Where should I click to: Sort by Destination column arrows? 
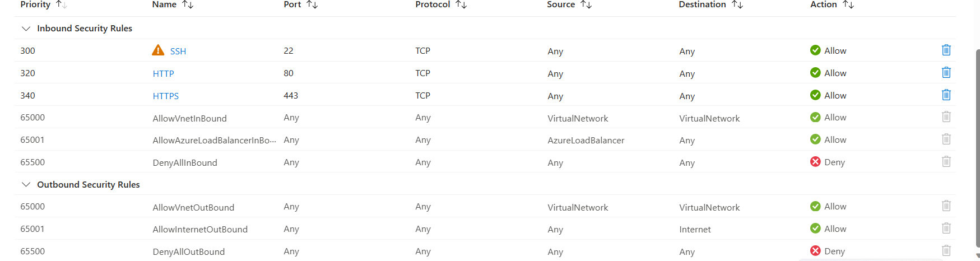pos(737,4)
